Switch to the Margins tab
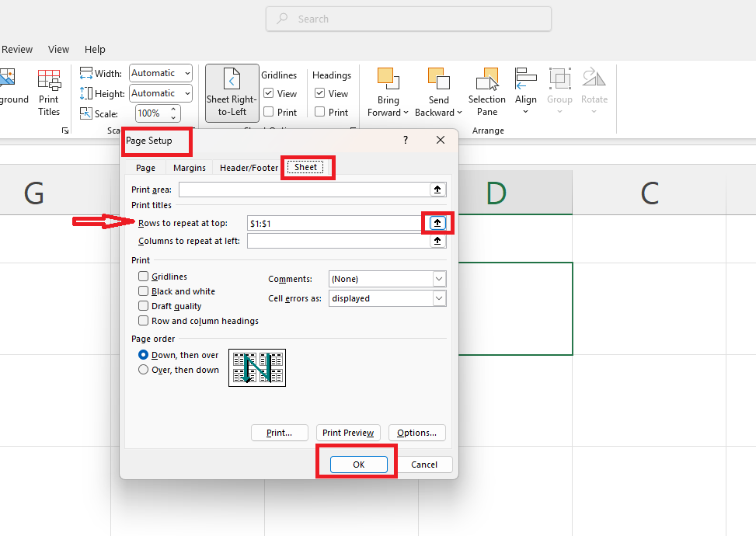 coord(190,168)
